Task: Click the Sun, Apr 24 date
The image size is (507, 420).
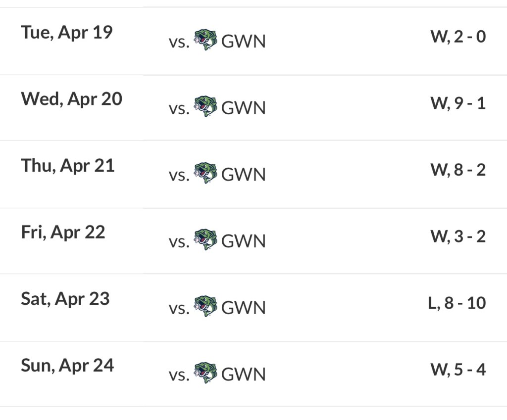Action: click(x=67, y=366)
